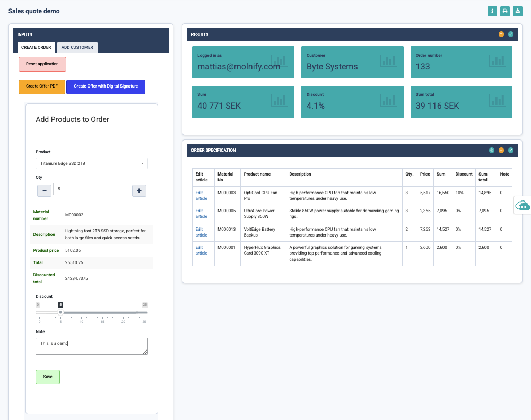Open the Product dropdown

(92, 163)
